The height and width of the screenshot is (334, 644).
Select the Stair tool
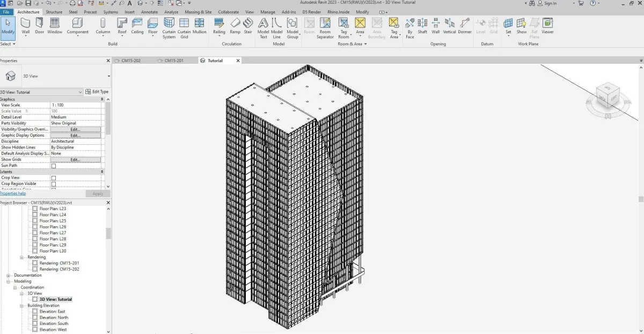click(x=248, y=26)
